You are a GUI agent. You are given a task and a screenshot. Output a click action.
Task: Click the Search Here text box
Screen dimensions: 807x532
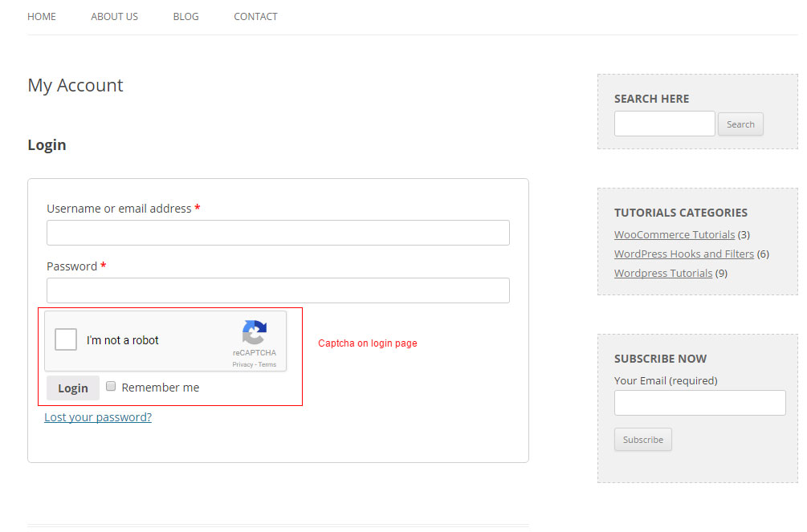pos(664,124)
